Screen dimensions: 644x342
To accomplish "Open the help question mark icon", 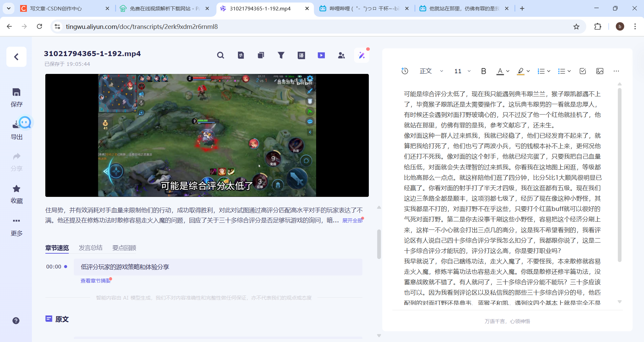I will coord(16,320).
